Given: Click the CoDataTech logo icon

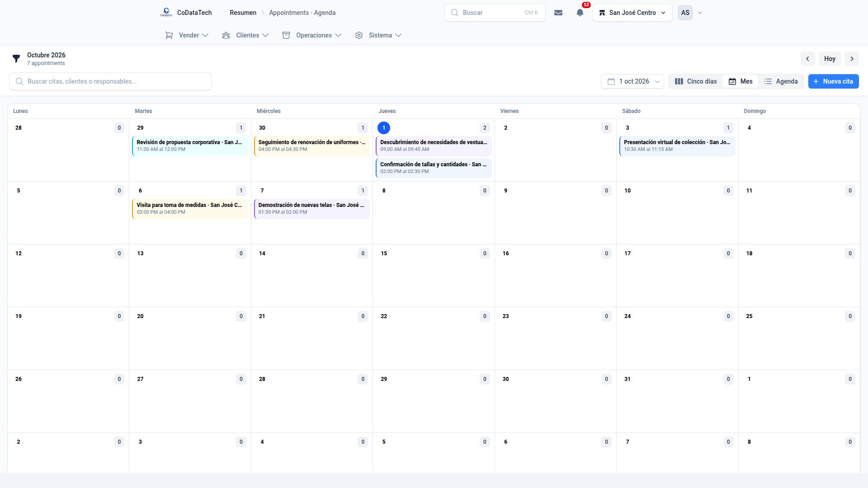Looking at the screenshot, I should [x=166, y=13].
